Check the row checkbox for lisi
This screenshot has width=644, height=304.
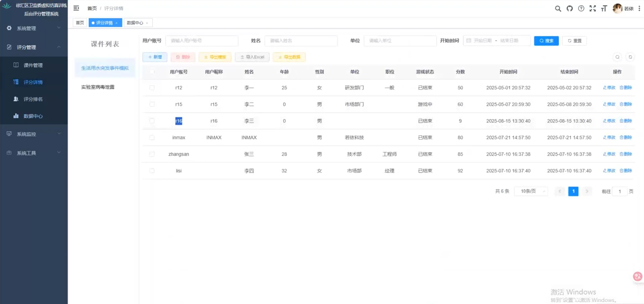click(x=152, y=171)
